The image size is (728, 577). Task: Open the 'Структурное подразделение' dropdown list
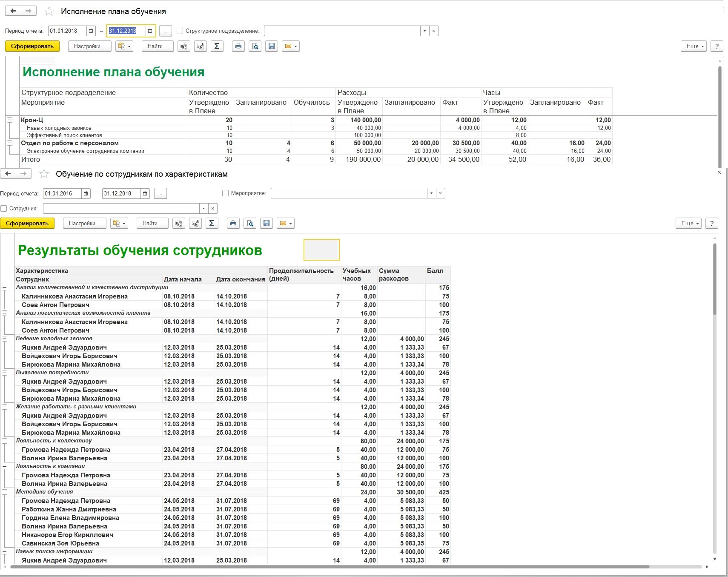point(424,31)
